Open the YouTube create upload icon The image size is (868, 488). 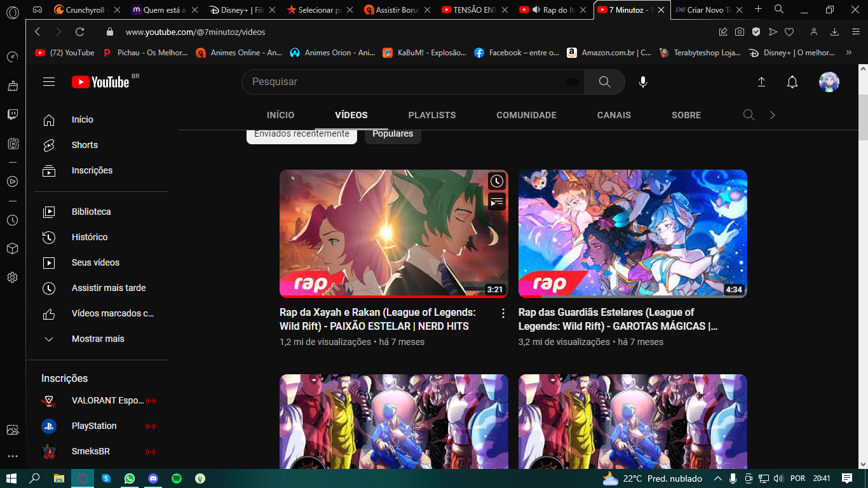click(761, 82)
